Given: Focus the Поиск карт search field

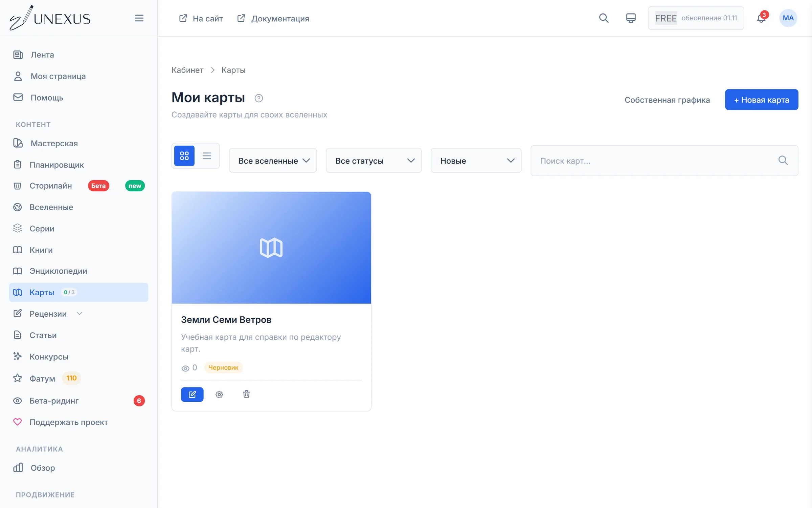Looking at the screenshot, I should coord(664,161).
